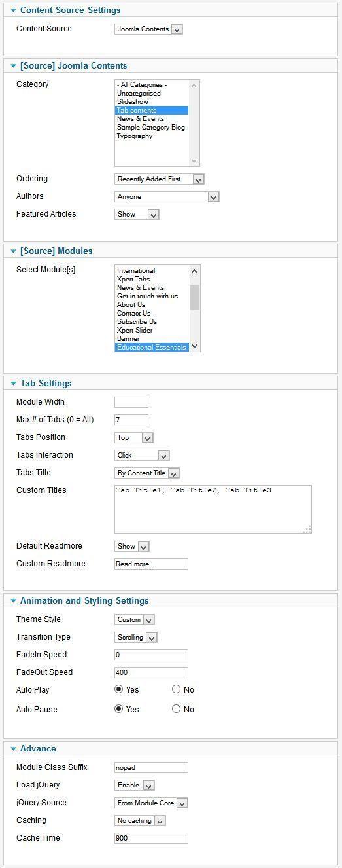Click the Module Class Suffix field
Screen dimensions: 342x868
tap(151, 768)
